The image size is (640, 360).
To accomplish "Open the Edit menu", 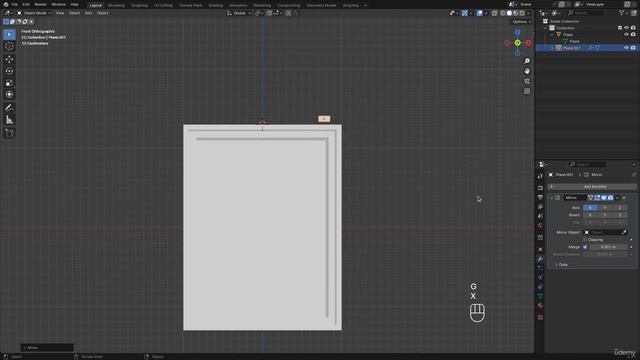I will [26, 4].
